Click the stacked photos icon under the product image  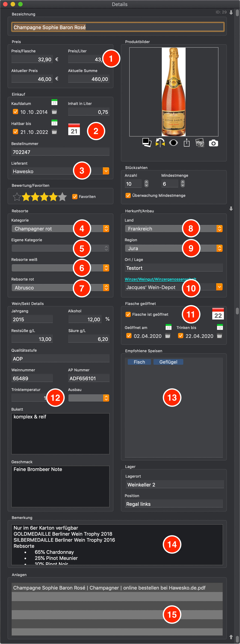(x=147, y=143)
